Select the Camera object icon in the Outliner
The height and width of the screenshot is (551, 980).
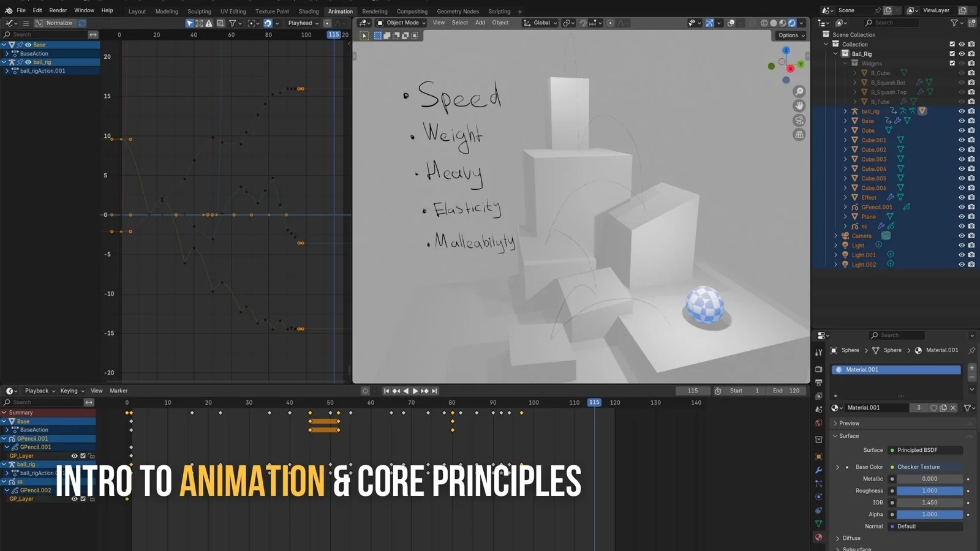[845, 236]
